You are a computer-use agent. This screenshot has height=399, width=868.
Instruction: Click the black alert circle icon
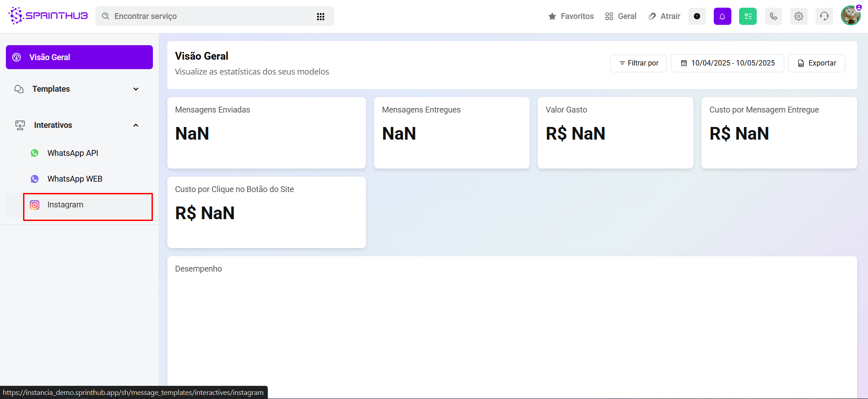[x=697, y=16]
